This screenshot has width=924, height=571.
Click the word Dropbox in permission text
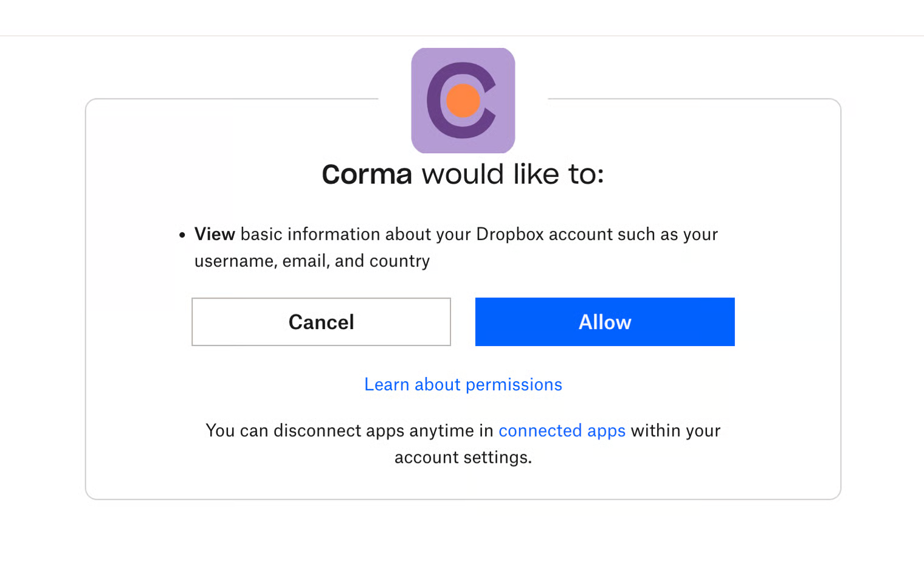tap(509, 234)
